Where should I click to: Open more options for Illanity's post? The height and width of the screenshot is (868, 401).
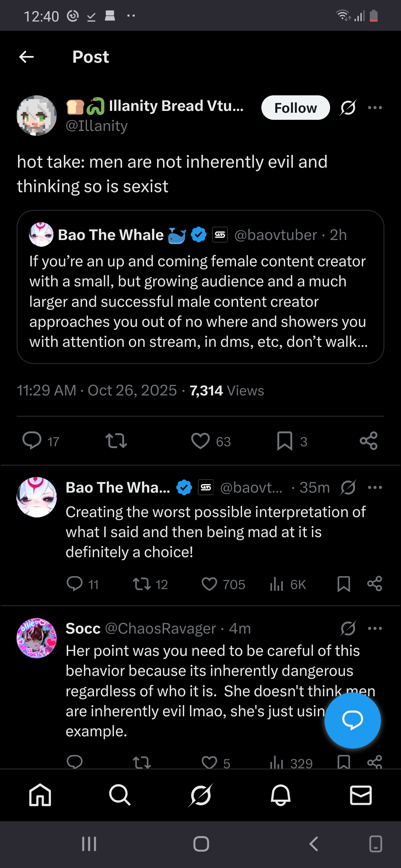coord(375,108)
